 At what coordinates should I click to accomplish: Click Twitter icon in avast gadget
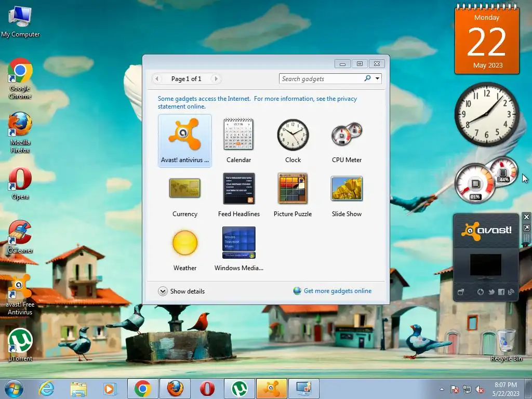click(x=491, y=292)
